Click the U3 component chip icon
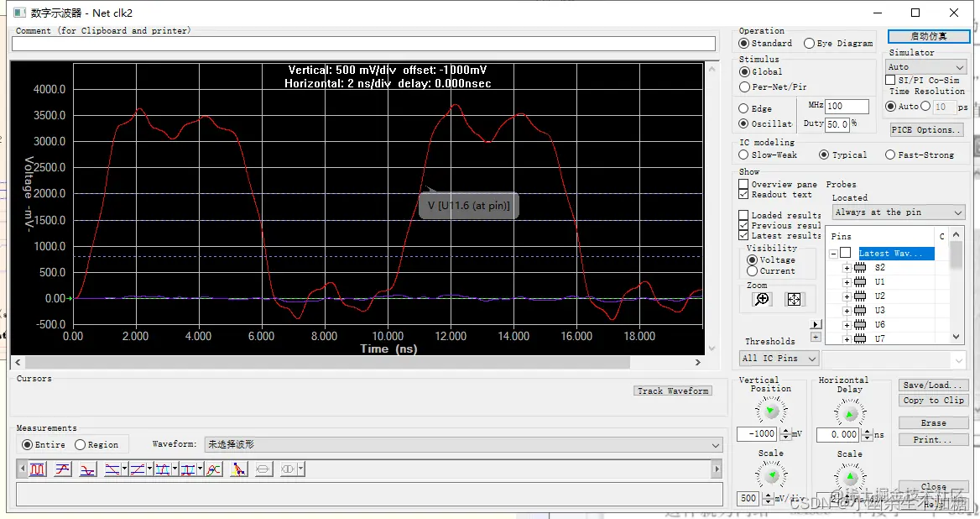980x519 pixels. 860,311
